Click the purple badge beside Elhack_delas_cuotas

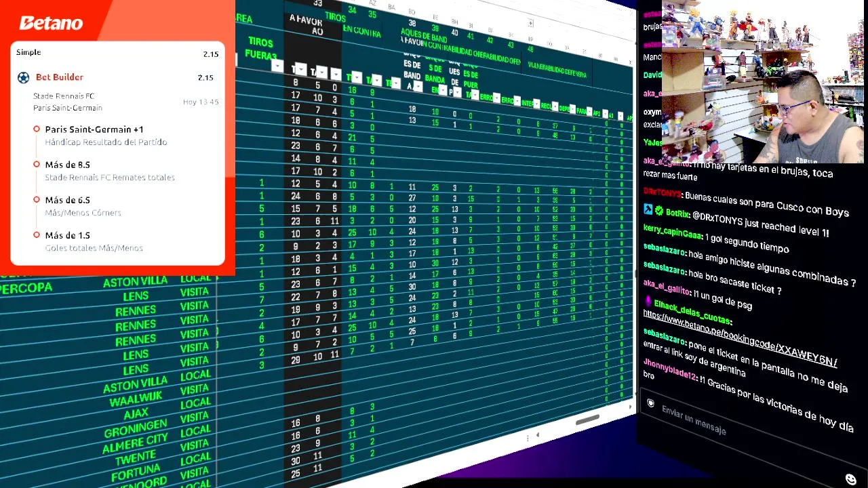click(x=648, y=301)
